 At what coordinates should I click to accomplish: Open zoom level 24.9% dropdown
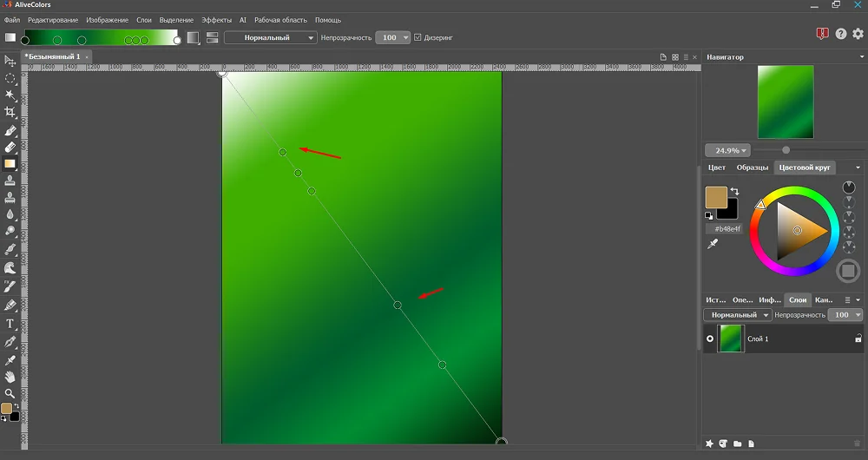tap(727, 150)
